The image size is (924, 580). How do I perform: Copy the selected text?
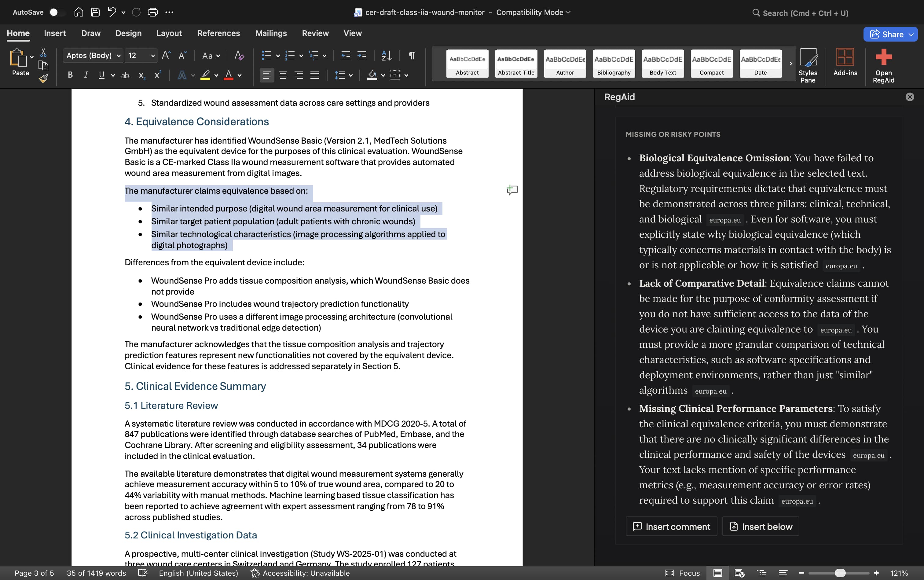44,66
